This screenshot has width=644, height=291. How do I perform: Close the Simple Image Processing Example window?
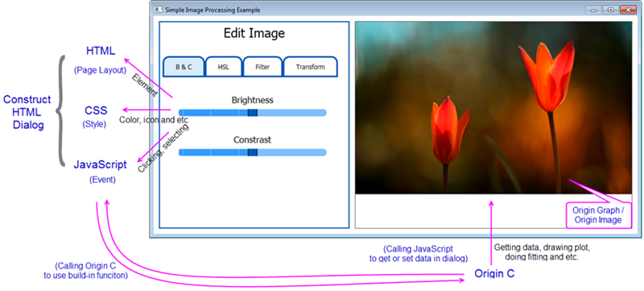click(x=628, y=10)
